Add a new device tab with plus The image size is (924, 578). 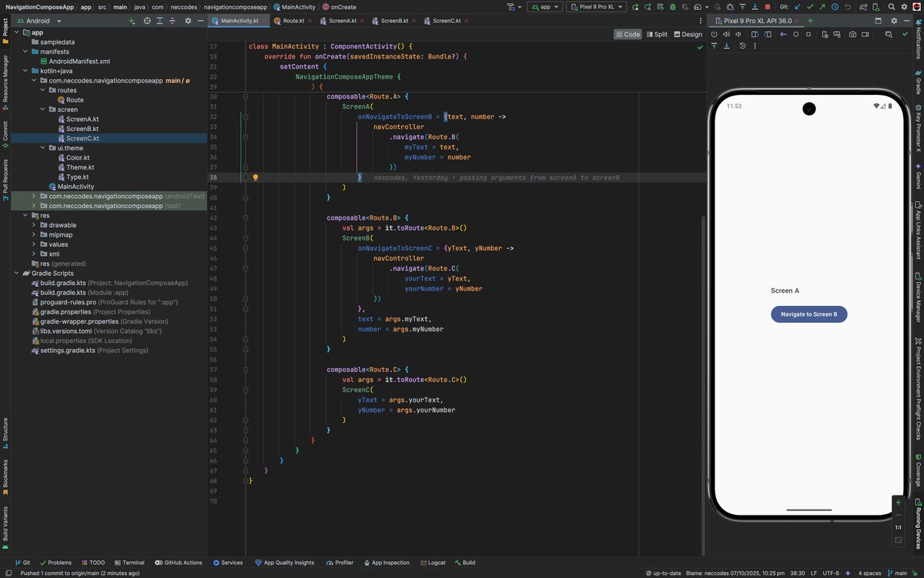click(x=810, y=21)
